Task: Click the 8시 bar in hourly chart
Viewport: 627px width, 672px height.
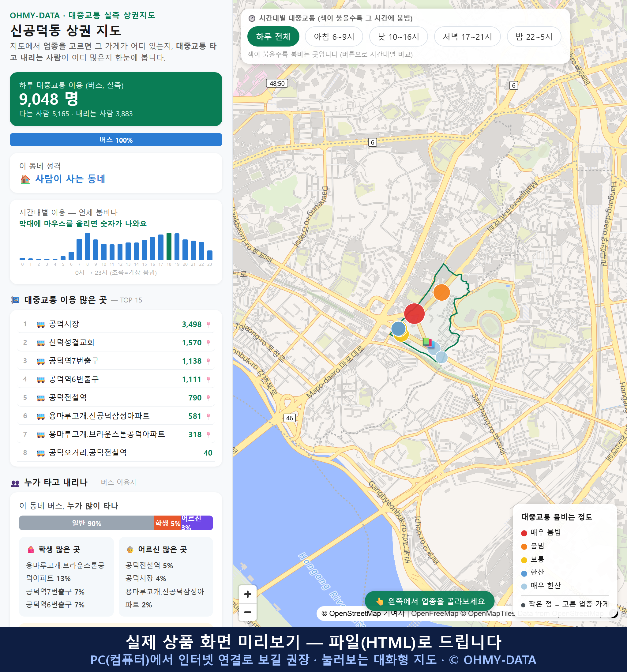Action: [88, 246]
